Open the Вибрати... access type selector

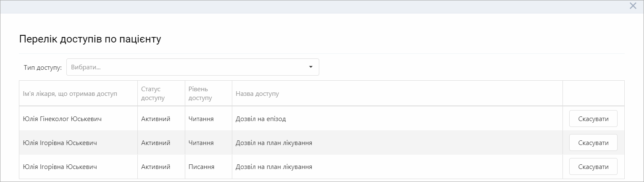click(193, 67)
